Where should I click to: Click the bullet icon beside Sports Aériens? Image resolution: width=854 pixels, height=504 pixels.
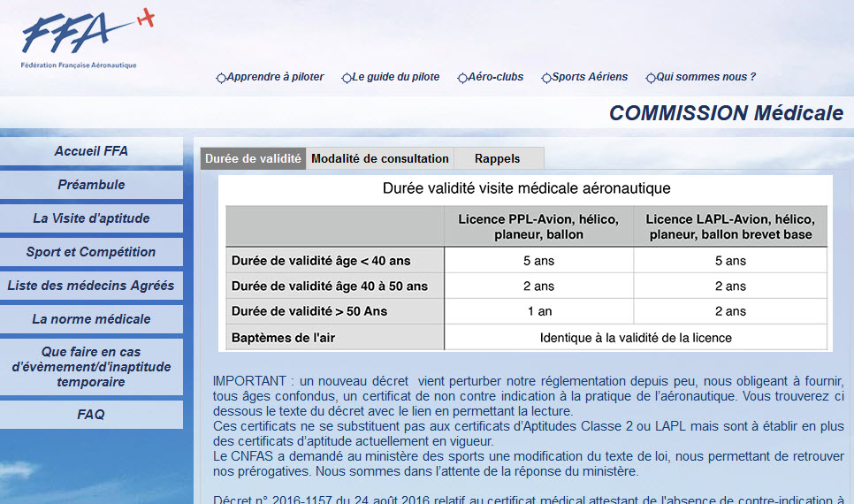[546, 78]
